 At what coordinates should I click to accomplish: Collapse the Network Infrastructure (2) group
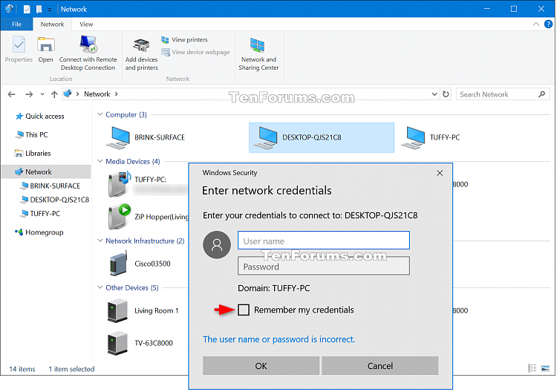point(100,241)
